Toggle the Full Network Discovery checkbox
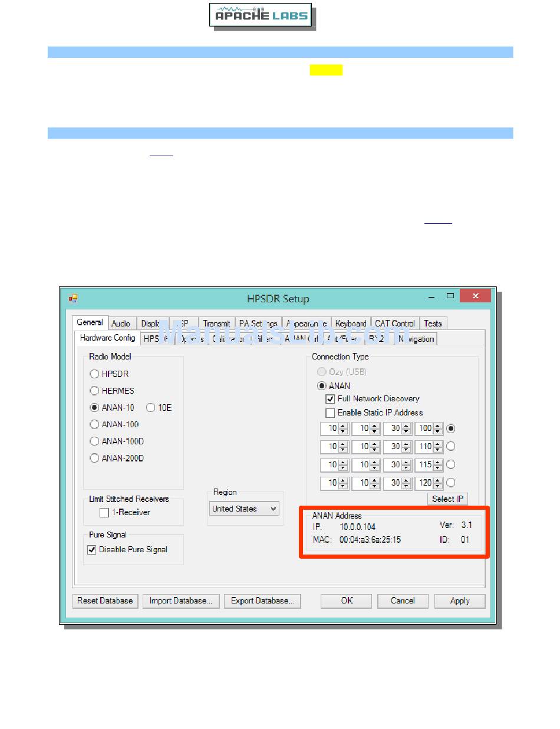 pos(330,399)
